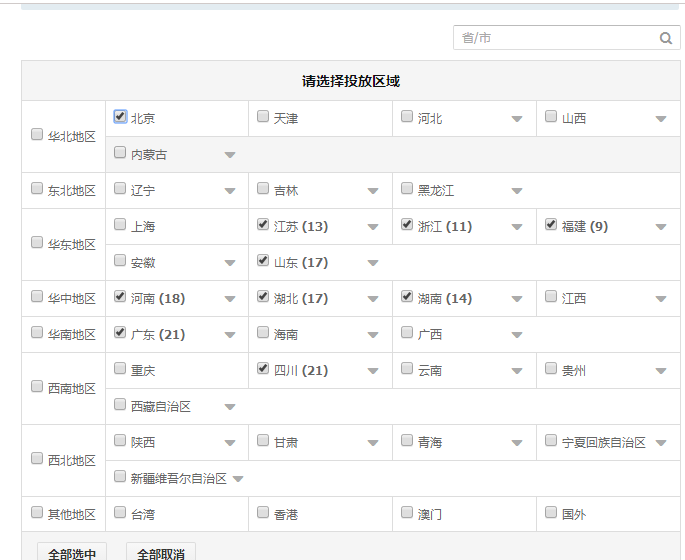The height and width of the screenshot is (560, 685).
Task: Select the 东北地区 region checkbox
Action: (x=37, y=188)
